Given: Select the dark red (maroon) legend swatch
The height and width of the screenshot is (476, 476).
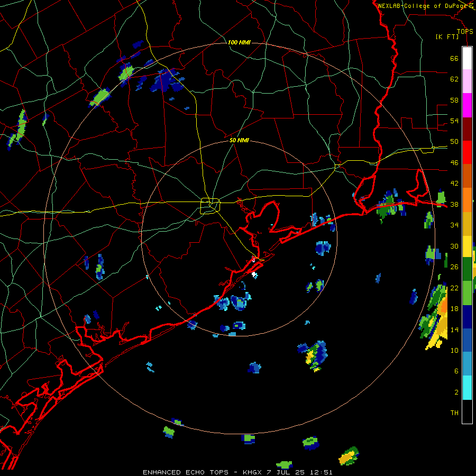Looking at the screenshot, I should pyautogui.click(x=467, y=129).
